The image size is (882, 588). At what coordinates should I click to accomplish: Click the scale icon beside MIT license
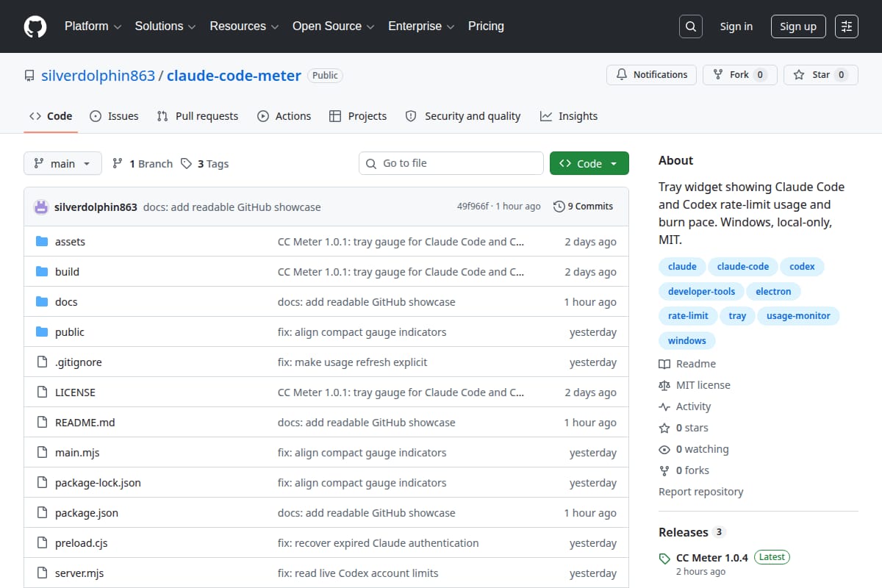[x=664, y=385]
